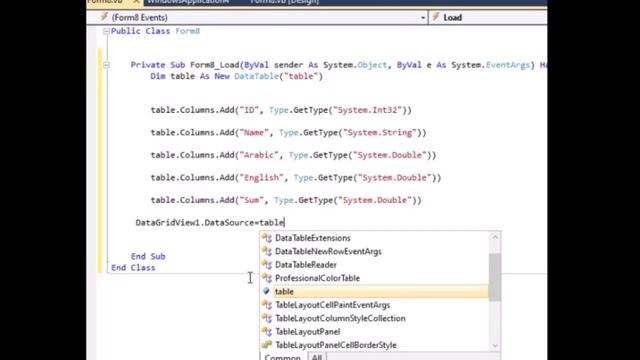
Task: Click the DataTable keyword in Dim line
Action: (x=256, y=76)
